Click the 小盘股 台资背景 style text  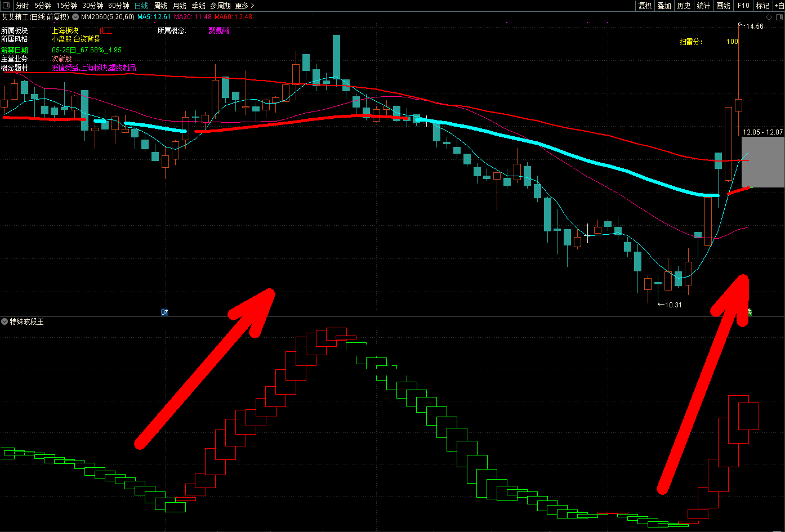point(75,39)
